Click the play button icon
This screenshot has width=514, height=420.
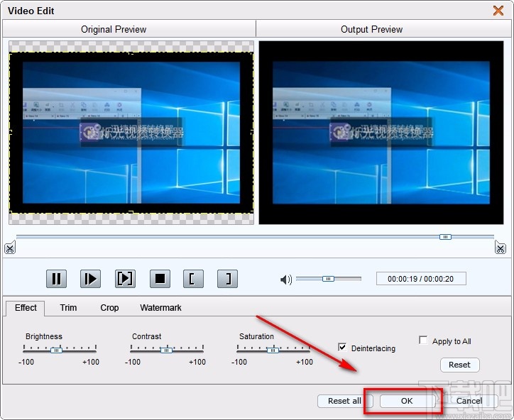[90, 279]
